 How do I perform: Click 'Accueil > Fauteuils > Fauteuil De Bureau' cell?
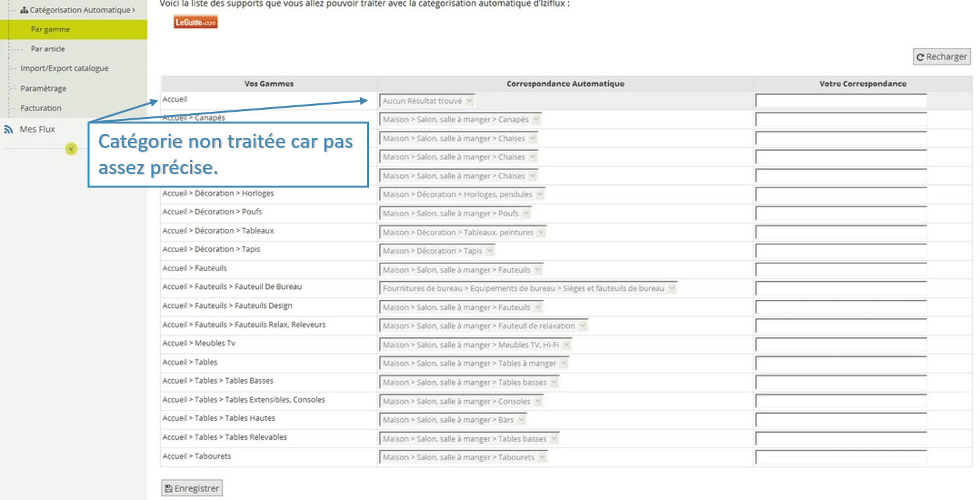coord(232,286)
